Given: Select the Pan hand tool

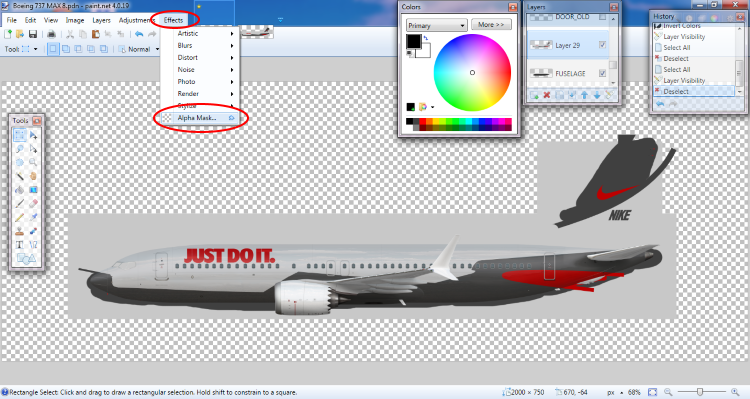Looking at the screenshot, I should click(33, 176).
